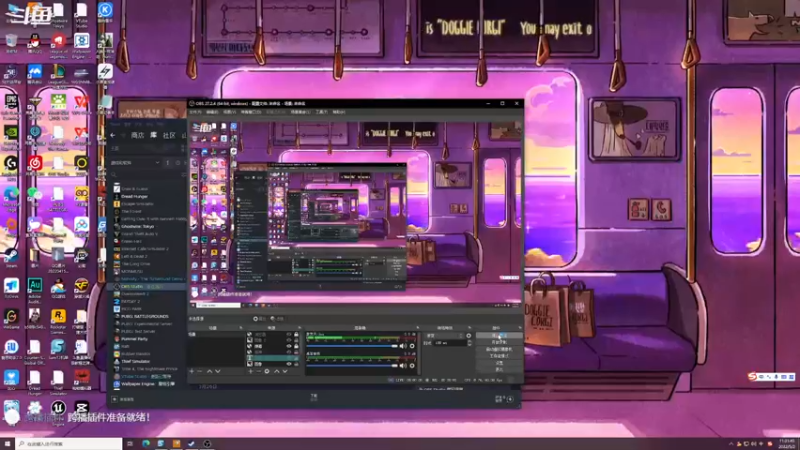
Task: Click Add a Game in Steam
Action: click(x=123, y=399)
